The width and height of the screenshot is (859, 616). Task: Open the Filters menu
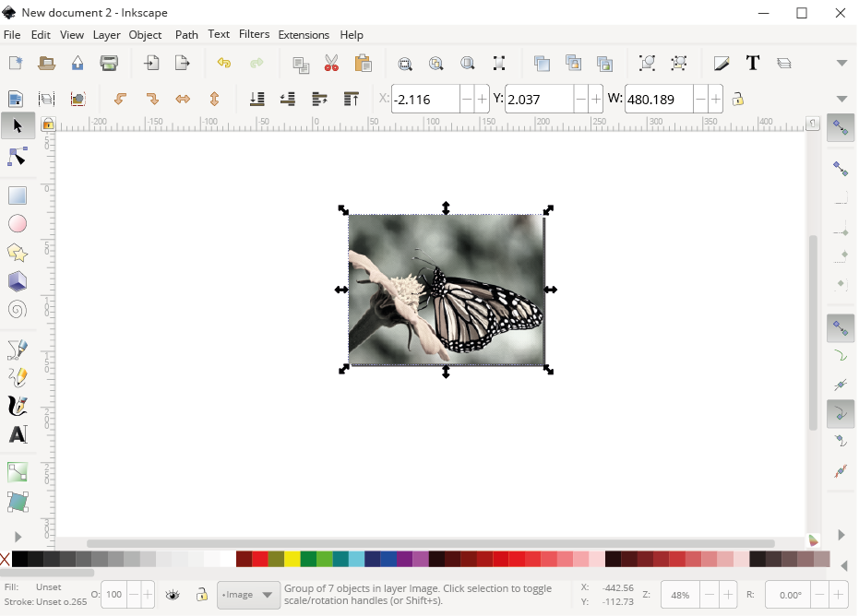coord(254,34)
